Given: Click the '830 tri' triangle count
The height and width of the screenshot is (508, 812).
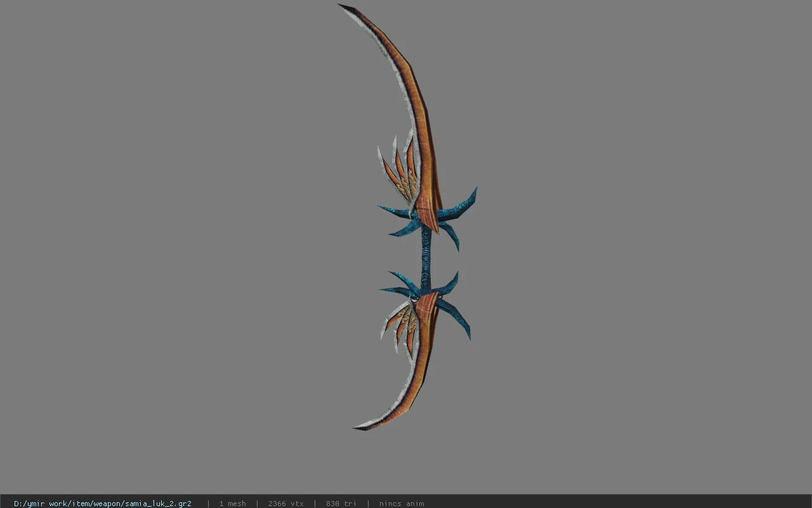Looking at the screenshot, I should click(x=341, y=504).
